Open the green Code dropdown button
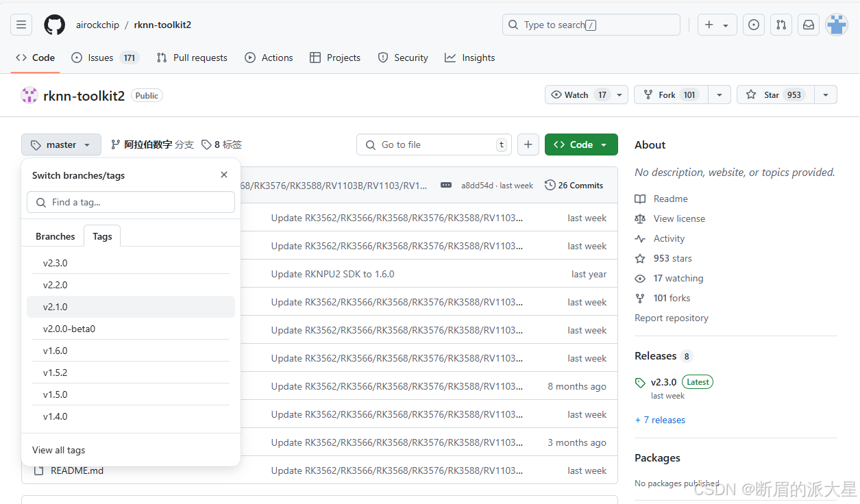Image resolution: width=860 pixels, height=504 pixels. (581, 144)
